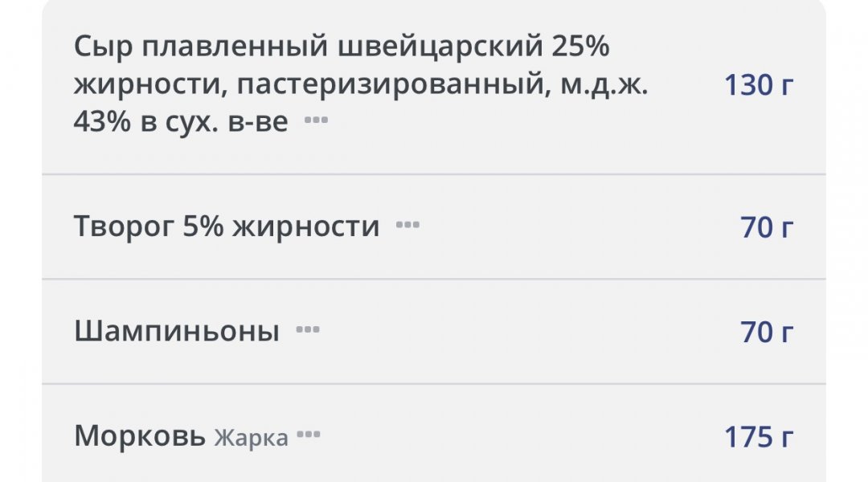The height and width of the screenshot is (482, 868).
Task: Click the divider line above the Морковь row
Action: click(x=434, y=384)
